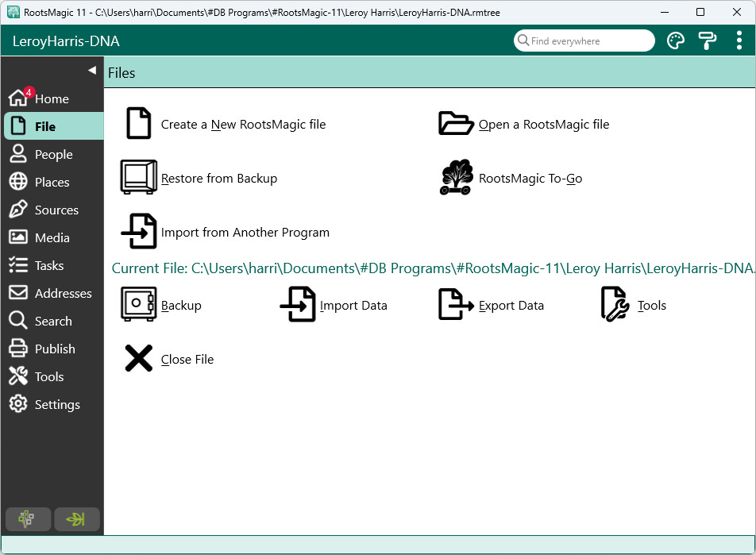Image resolution: width=756 pixels, height=555 pixels.
Task: Click the Import from Another Program icon
Action: (139, 231)
